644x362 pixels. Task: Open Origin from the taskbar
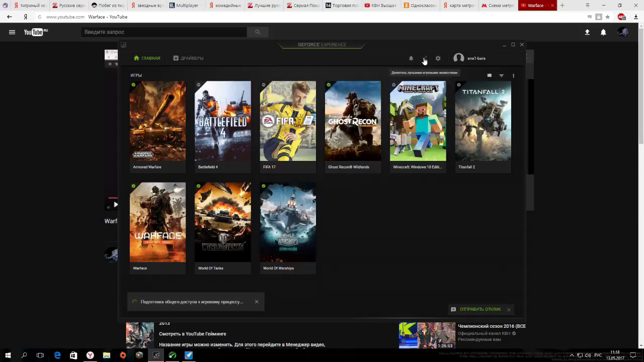pos(123,355)
